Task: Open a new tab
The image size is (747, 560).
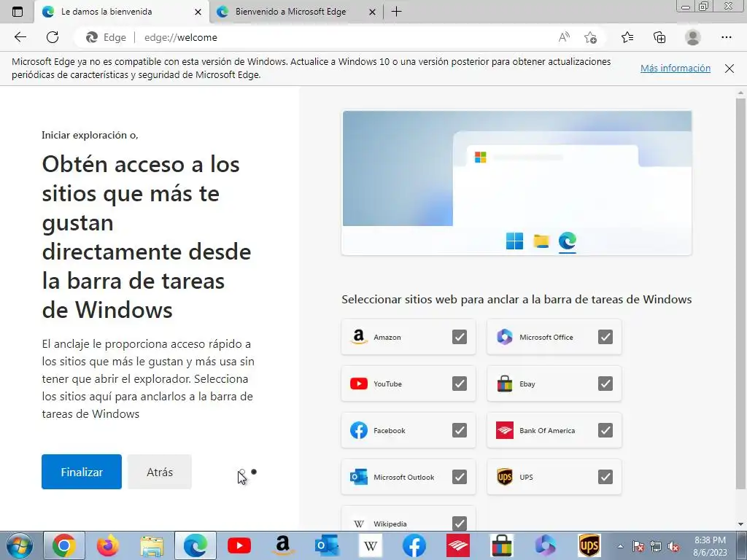Action: tap(396, 12)
